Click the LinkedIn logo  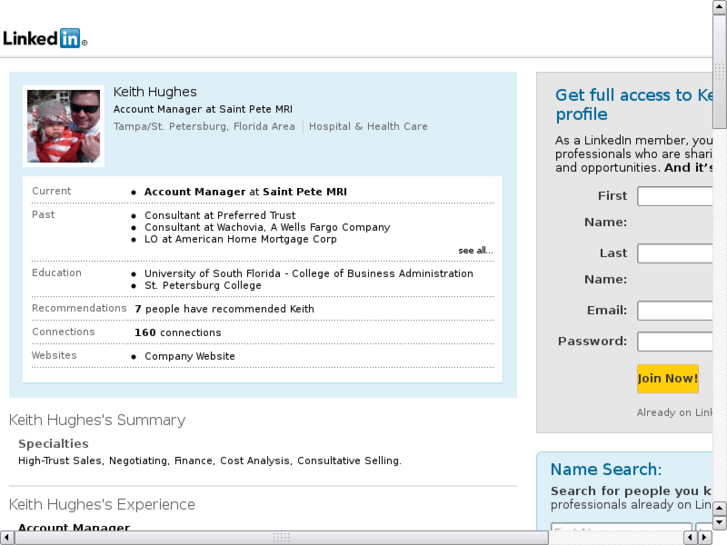(x=45, y=38)
